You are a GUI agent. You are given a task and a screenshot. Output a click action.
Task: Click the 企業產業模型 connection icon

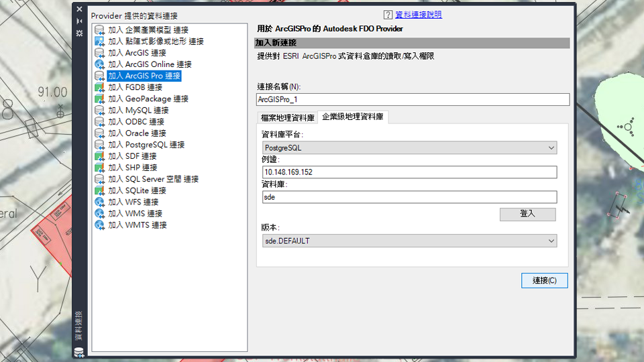point(99,30)
